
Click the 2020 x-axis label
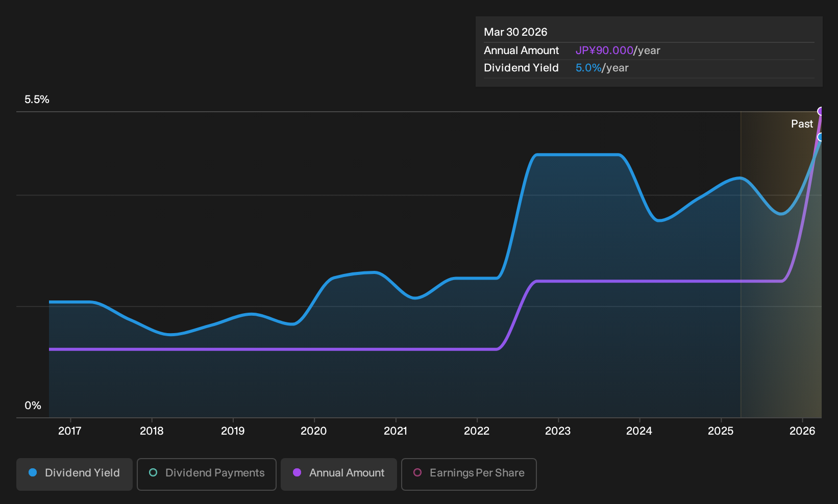click(314, 431)
